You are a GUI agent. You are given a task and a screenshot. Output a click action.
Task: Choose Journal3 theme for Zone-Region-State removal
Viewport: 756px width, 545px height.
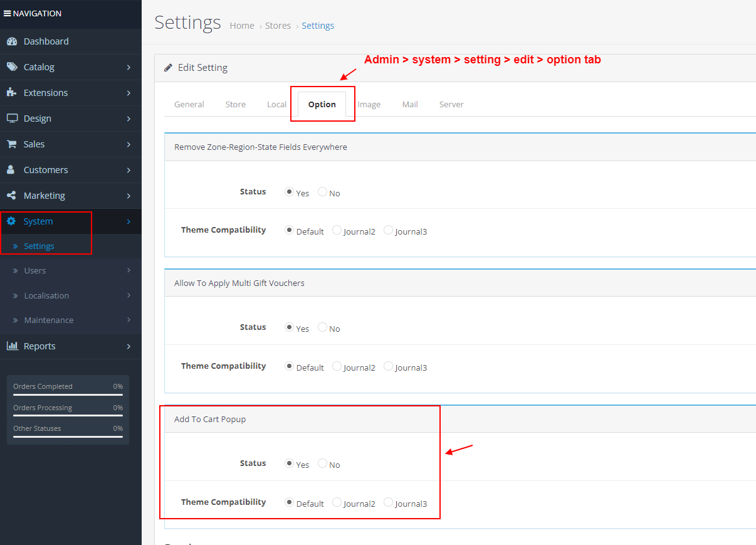pos(387,229)
